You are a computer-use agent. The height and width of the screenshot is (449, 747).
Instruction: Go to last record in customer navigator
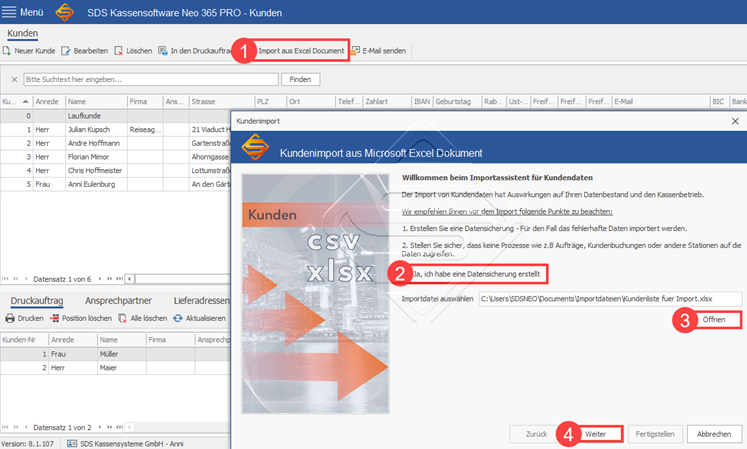click(120, 279)
